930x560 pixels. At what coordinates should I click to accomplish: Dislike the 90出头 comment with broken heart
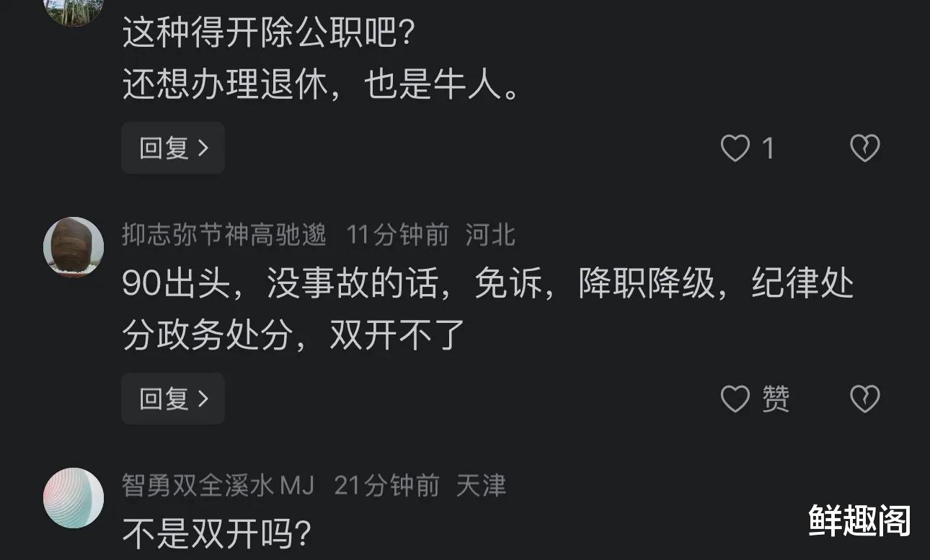(x=864, y=399)
